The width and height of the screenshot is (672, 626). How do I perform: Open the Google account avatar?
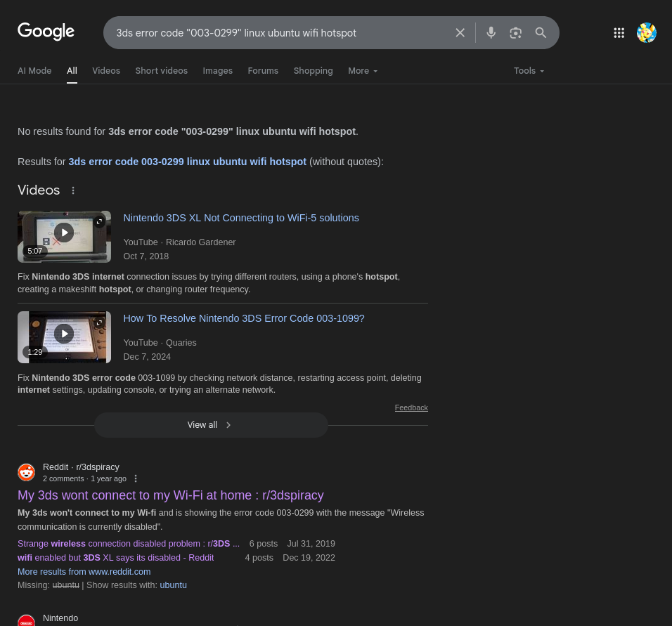646,32
